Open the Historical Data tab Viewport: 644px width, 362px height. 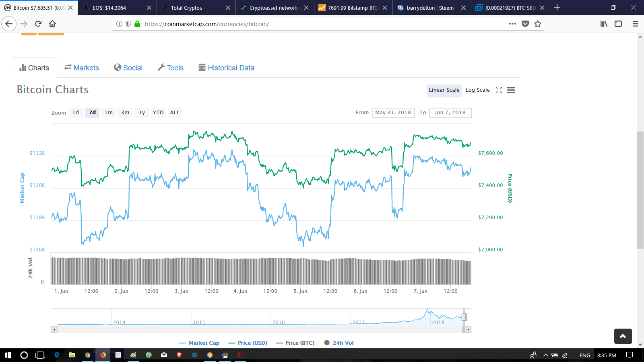pyautogui.click(x=226, y=68)
